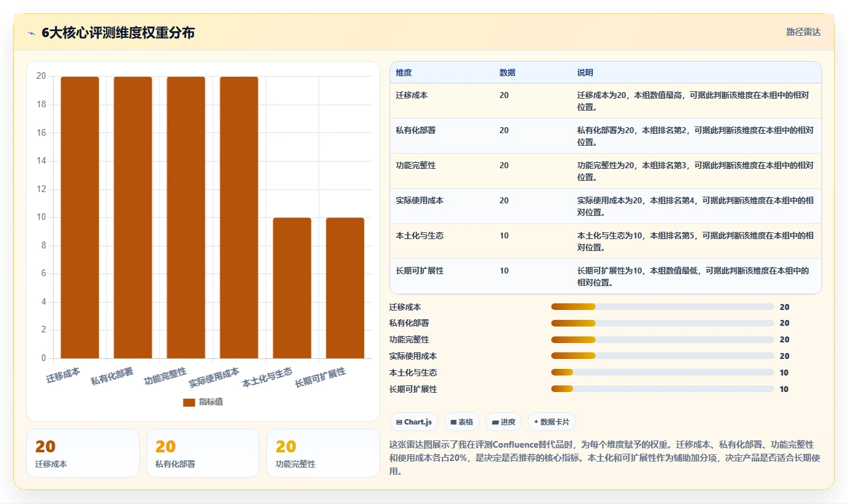Screen dimensions: 848x504
Task: Click the 实际使用成本 x-axis label
Action: 214,378
